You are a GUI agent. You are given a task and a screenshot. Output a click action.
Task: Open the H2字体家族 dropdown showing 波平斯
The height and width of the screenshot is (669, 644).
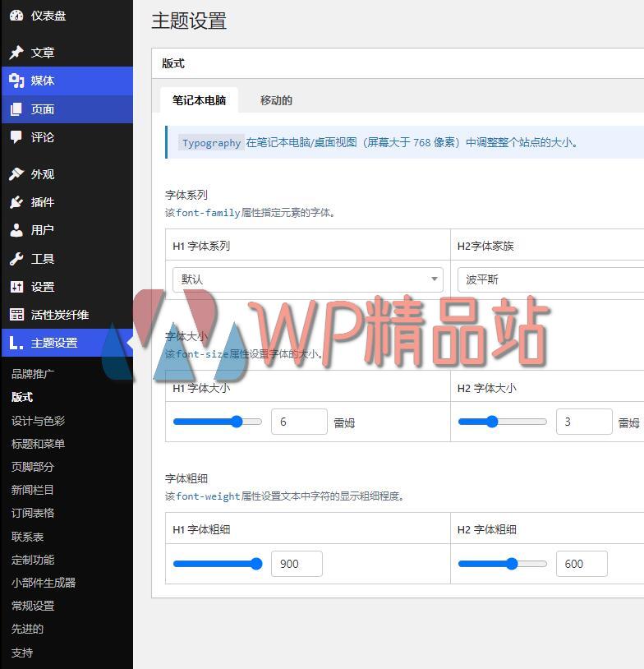550,279
